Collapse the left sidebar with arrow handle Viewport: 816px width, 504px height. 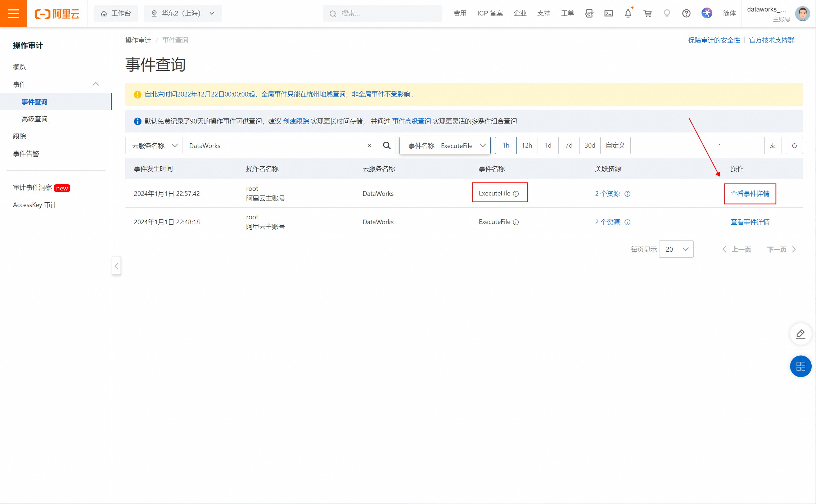click(116, 266)
